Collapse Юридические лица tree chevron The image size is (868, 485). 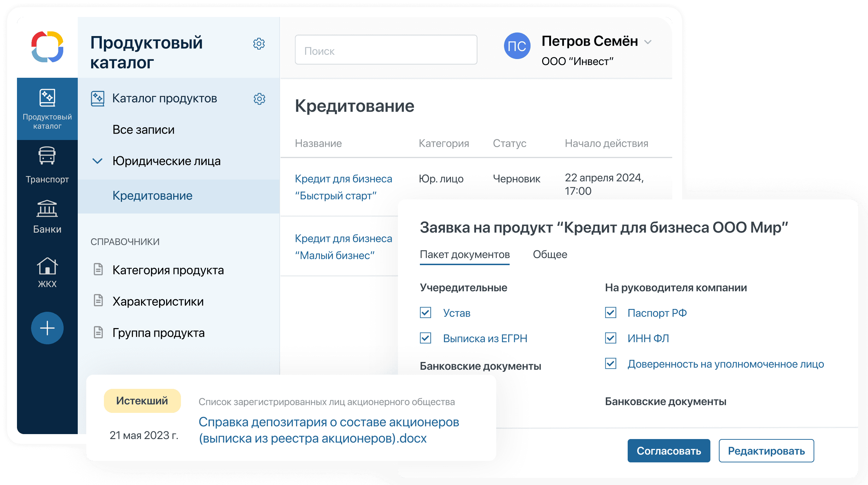point(97,161)
